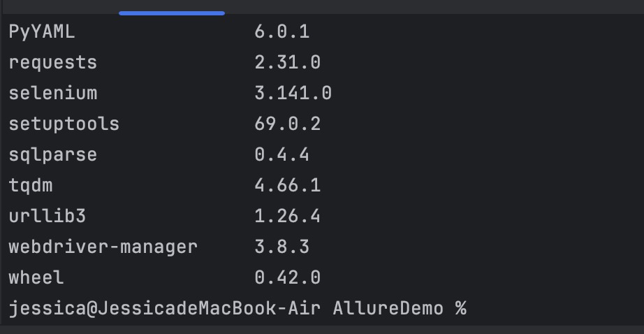
Task: Click version 1.26.4 of urllib3
Action: tap(288, 216)
